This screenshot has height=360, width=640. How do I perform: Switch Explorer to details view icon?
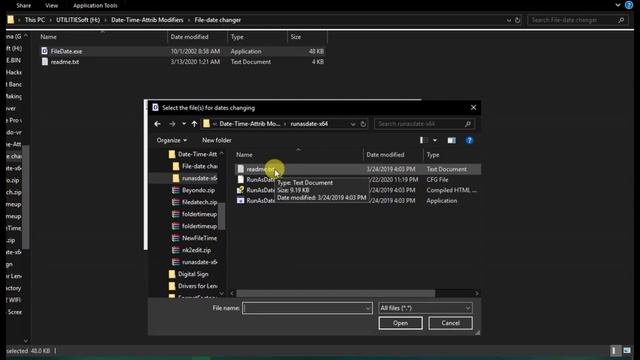(x=614, y=351)
